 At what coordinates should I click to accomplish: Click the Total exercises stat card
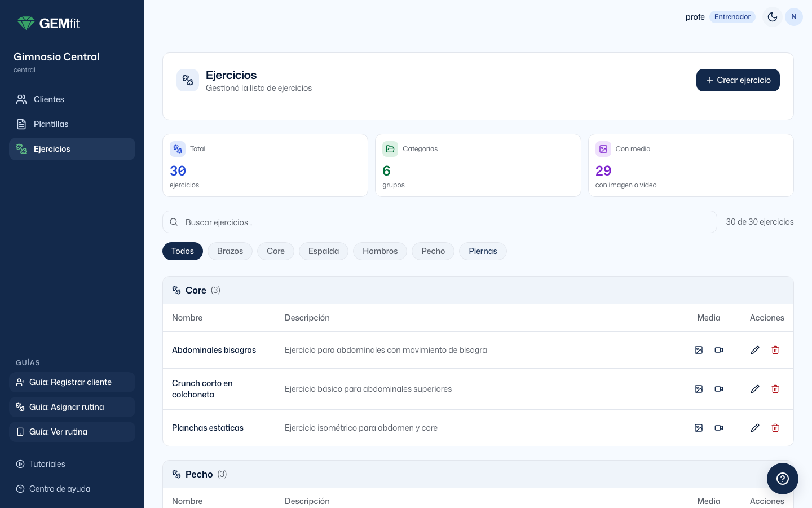[265, 165]
